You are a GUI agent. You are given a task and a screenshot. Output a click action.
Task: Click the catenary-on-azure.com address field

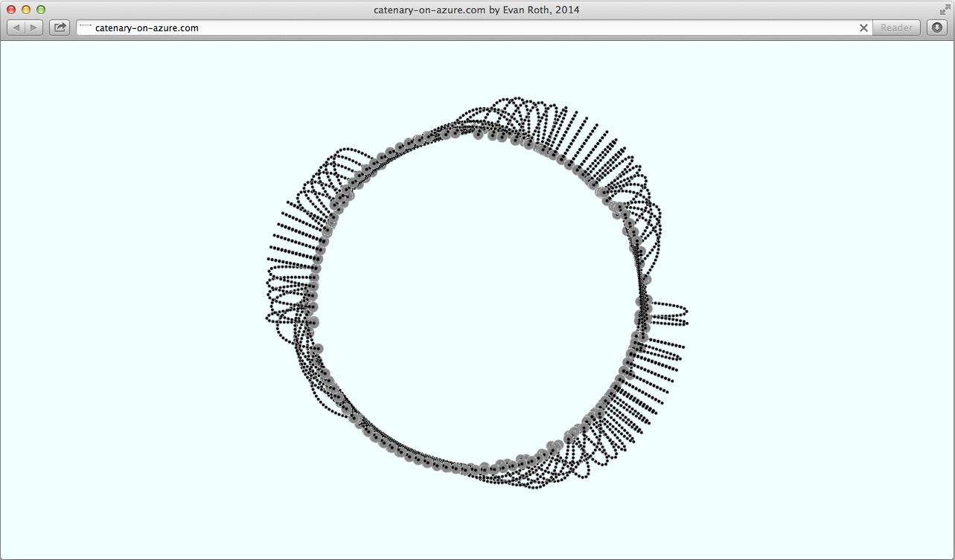(473, 28)
